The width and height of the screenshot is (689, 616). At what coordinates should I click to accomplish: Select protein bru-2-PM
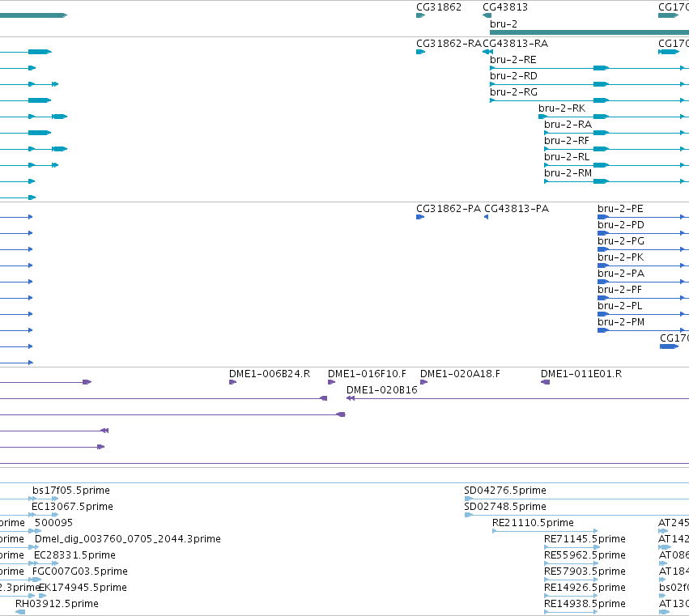point(621,322)
